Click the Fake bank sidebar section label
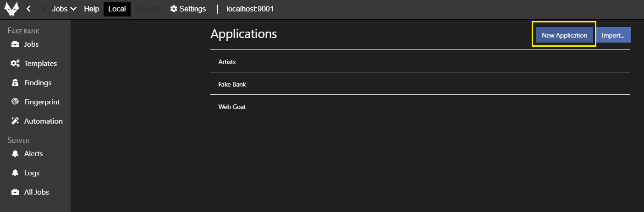The width and height of the screenshot is (644, 212). coord(23,31)
